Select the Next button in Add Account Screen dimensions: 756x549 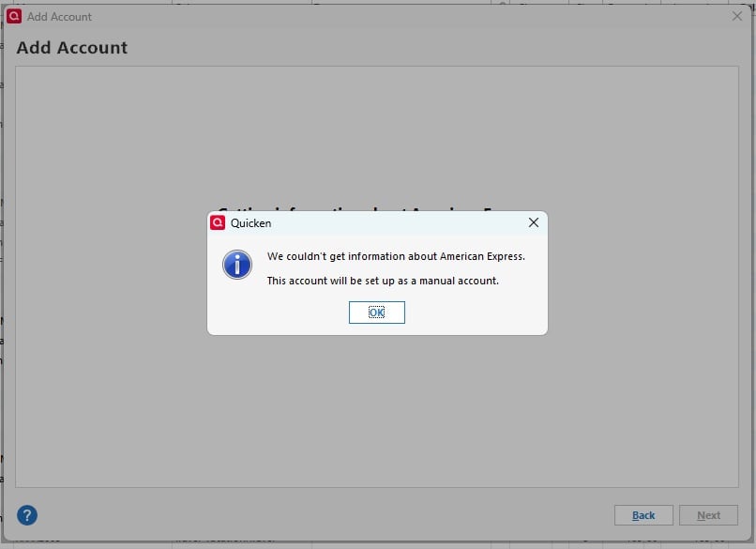click(708, 515)
